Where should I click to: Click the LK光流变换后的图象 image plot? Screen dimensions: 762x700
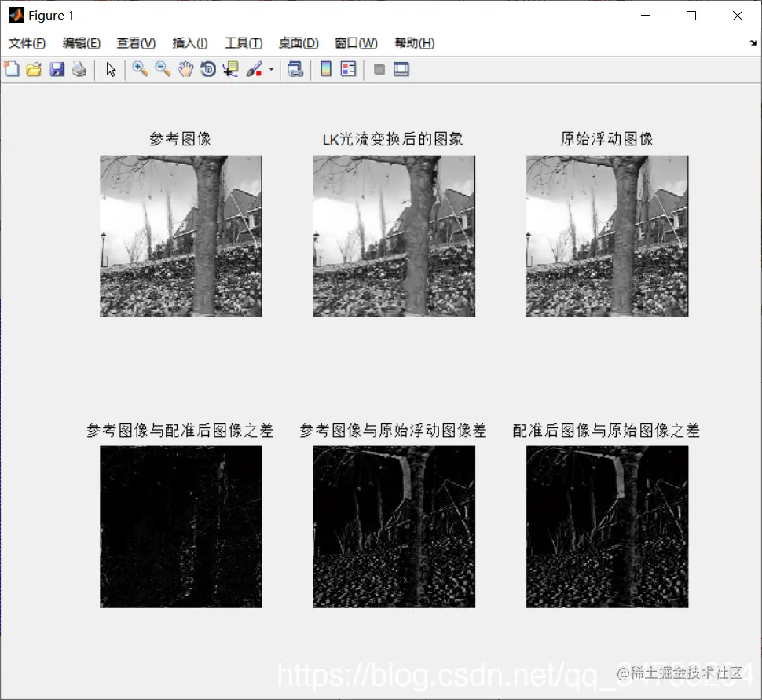pos(394,236)
